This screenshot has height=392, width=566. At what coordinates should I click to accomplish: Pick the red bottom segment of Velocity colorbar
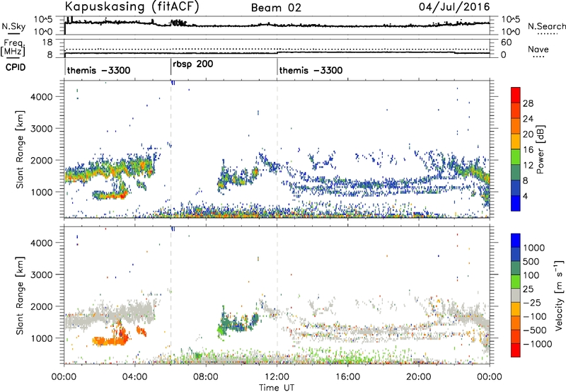pos(516,350)
